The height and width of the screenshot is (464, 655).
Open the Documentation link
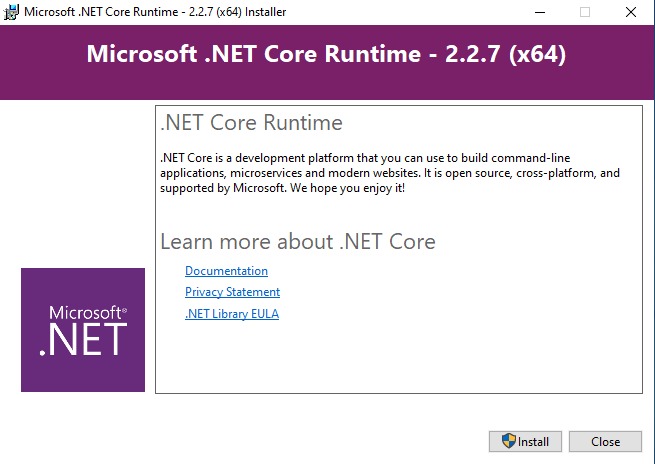point(226,271)
